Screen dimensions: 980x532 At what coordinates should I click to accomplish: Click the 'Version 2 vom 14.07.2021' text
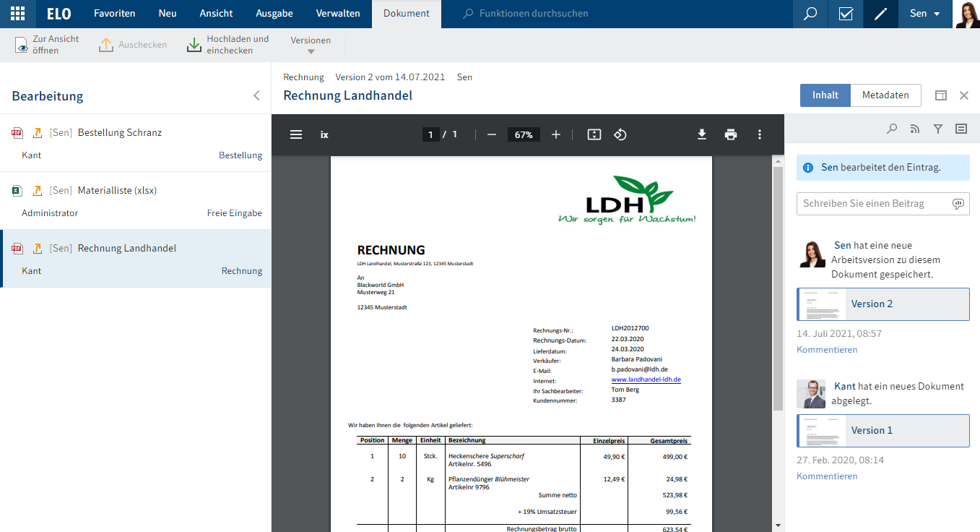(x=391, y=77)
